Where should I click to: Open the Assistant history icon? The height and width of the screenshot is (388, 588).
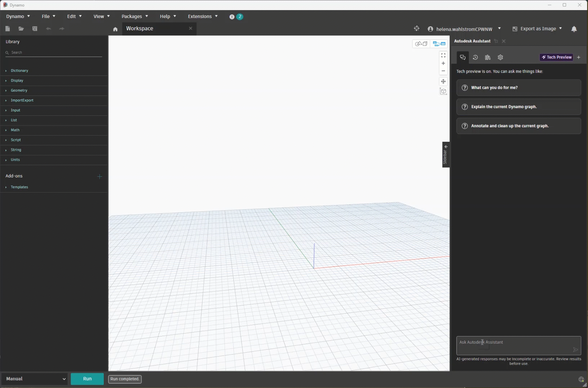[475, 57]
